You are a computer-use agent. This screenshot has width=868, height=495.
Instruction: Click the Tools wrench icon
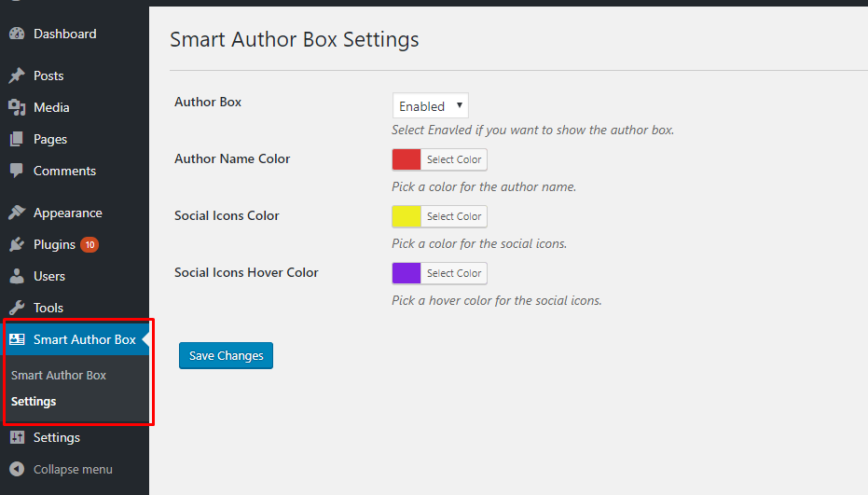[17, 308]
